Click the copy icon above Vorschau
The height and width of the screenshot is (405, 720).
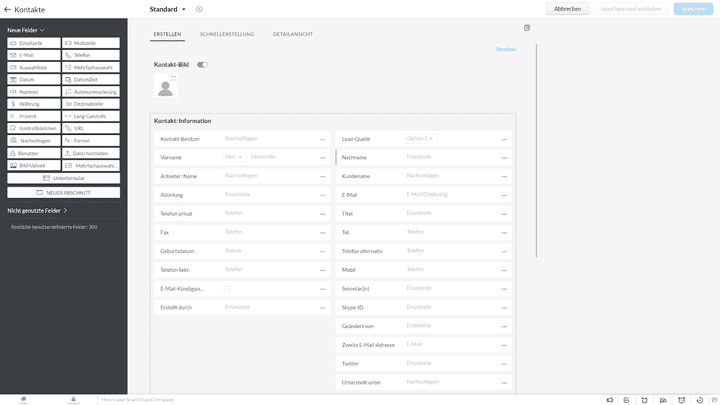coord(527,28)
